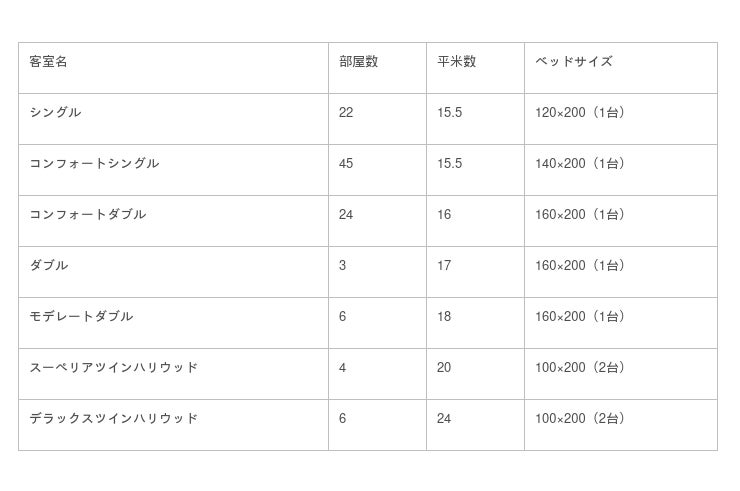Click bed size 120×200（1台）cell
Viewport: 740px width, 491px height.
click(x=582, y=113)
